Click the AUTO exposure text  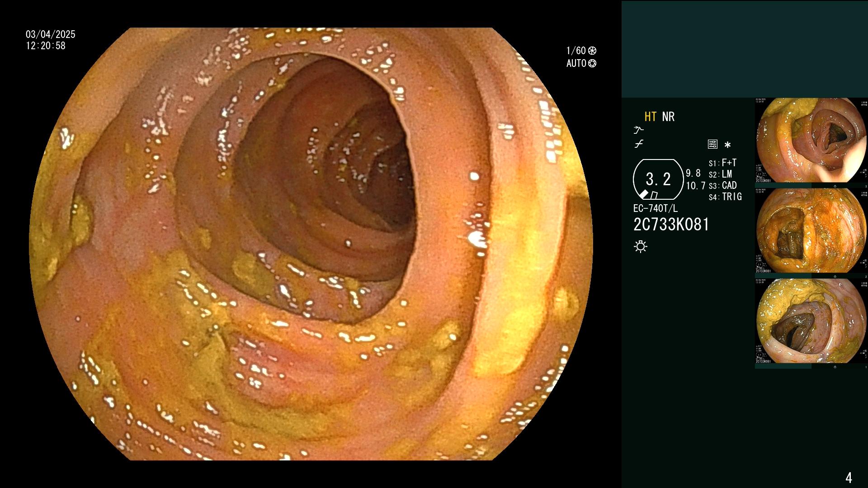click(x=576, y=63)
